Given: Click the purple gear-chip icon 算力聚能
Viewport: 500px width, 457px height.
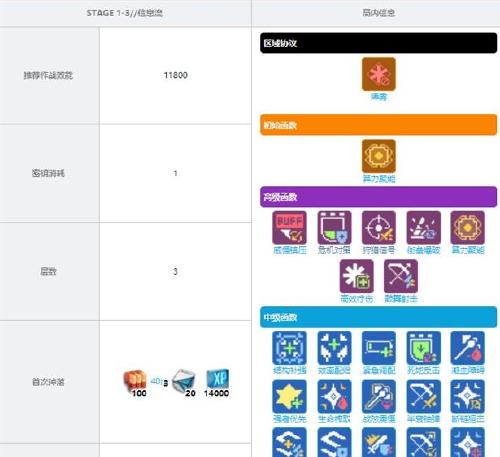Looking at the screenshot, I should tap(468, 228).
